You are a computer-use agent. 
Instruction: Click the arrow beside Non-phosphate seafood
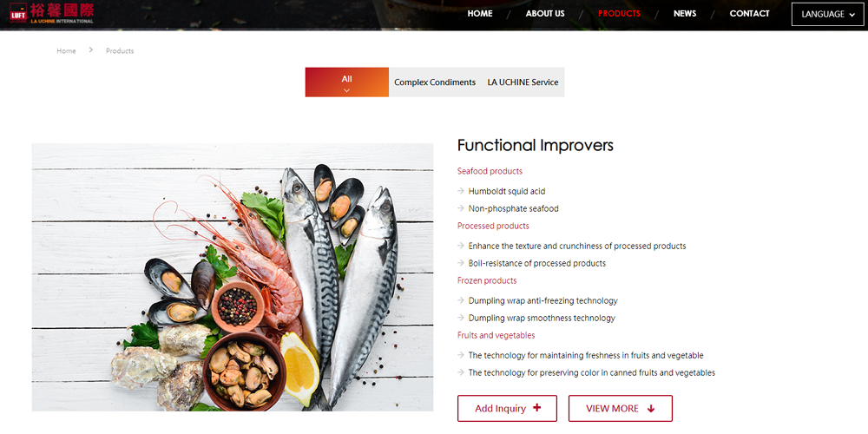461,208
